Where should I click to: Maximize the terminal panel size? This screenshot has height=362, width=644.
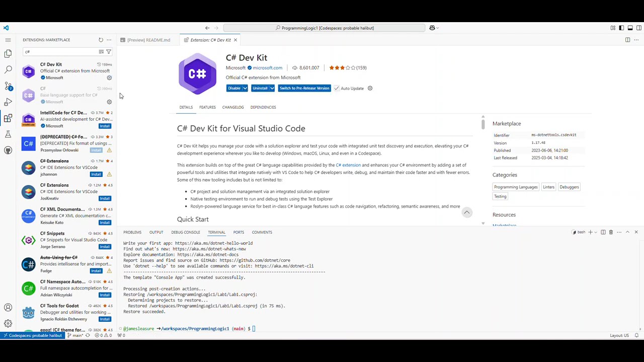click(627, 232)
